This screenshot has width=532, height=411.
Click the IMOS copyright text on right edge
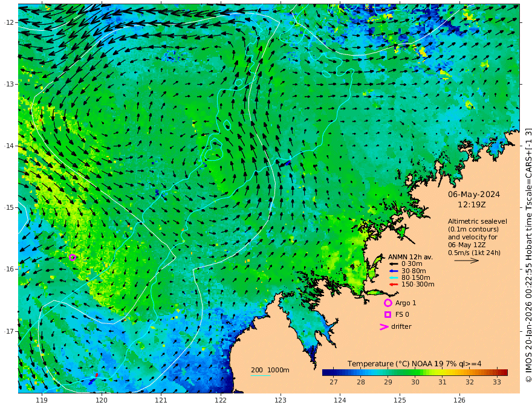528,254
